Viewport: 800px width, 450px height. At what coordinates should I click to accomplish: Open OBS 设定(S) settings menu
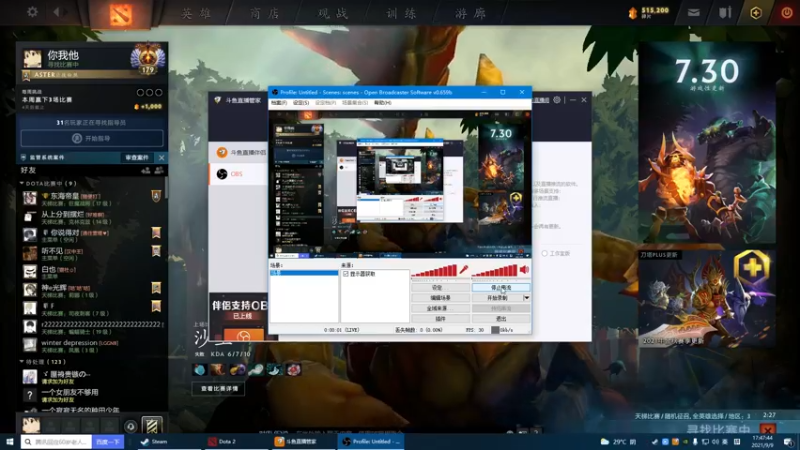pyautogui.click(x=301, y=103)
